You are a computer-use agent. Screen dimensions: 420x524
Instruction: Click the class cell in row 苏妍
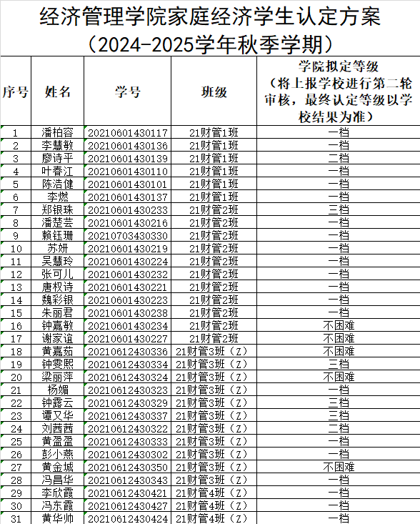[214, 248]
